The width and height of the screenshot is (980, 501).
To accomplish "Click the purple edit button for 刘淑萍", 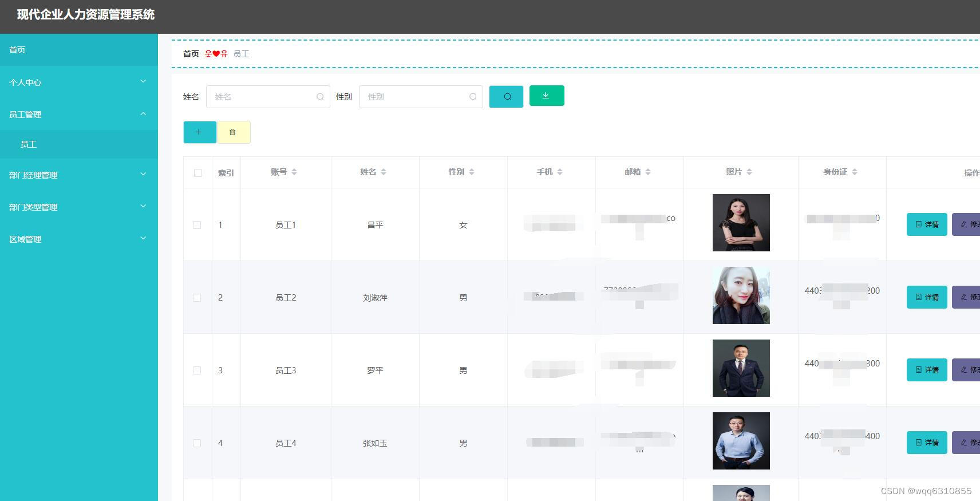I will (966, 297).
